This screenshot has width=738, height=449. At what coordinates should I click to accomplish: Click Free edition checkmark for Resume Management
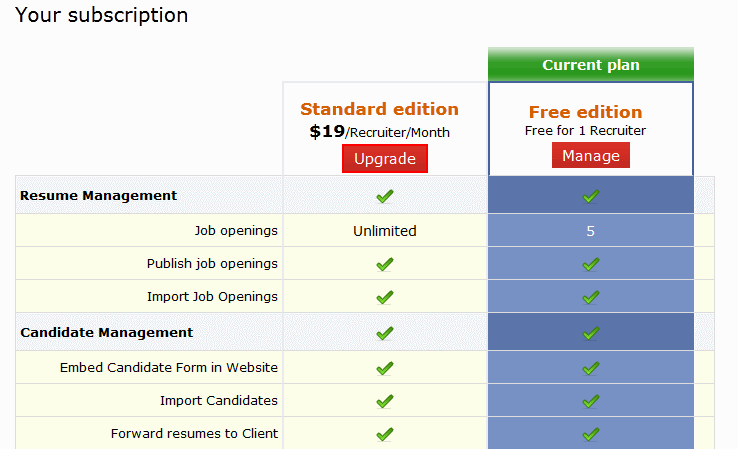coord(591,196)
